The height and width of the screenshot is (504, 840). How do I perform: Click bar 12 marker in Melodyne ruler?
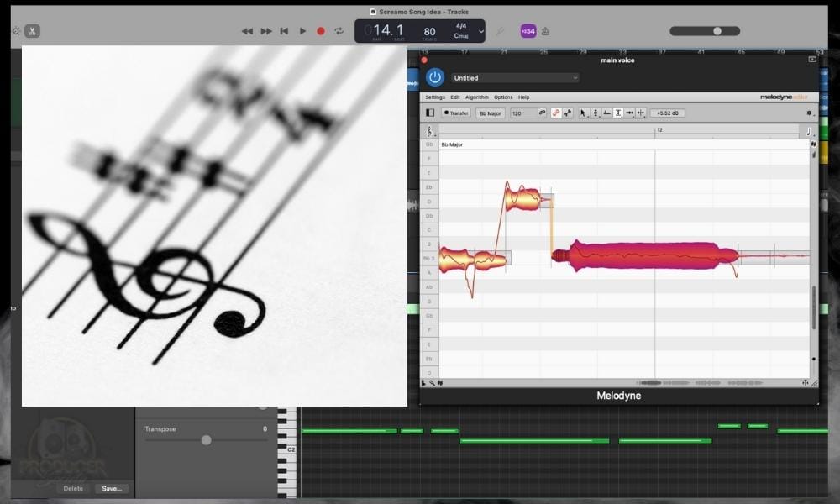(x=659, y=129)
